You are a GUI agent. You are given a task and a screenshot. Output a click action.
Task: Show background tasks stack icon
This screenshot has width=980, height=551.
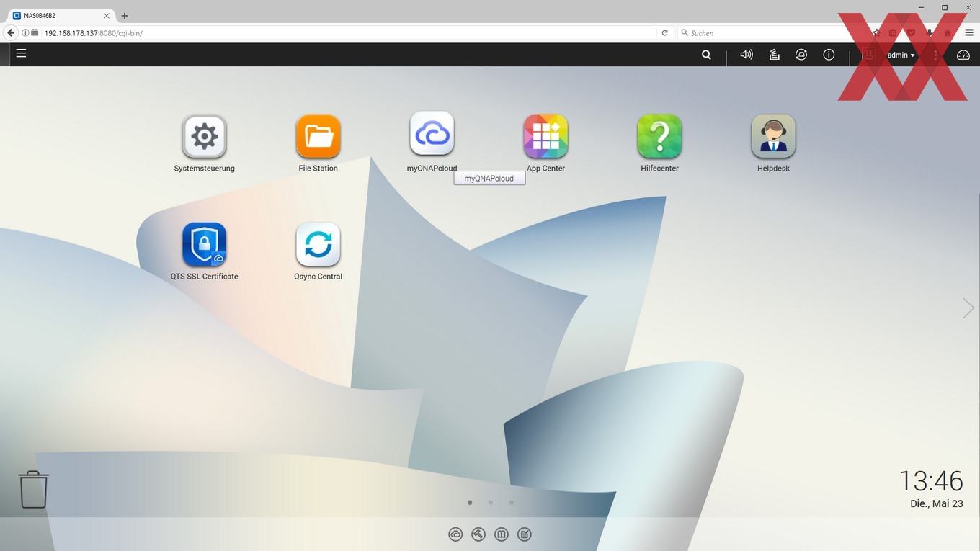pos(774,55)
